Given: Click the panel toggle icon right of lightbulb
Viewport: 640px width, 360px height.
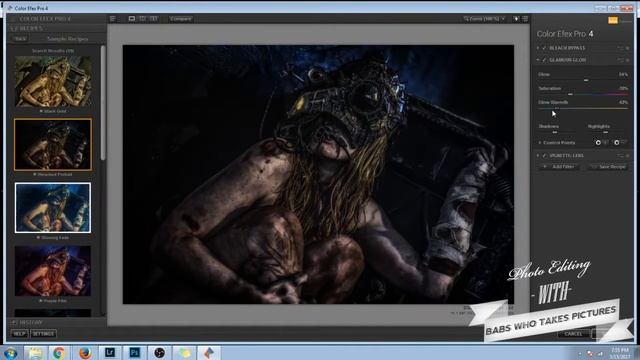Looking at the screenshot, I should 525,19.
